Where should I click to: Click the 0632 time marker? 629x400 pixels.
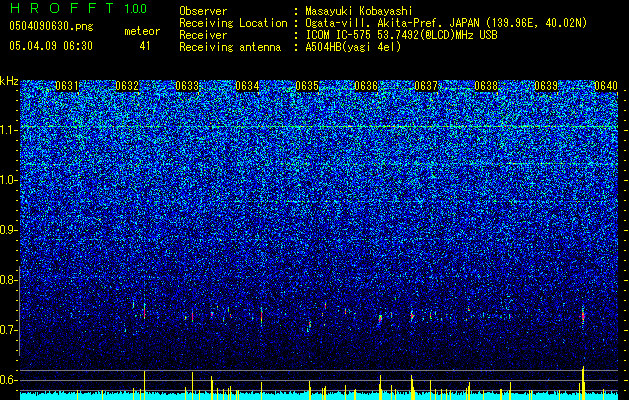[x=127, y=86]
